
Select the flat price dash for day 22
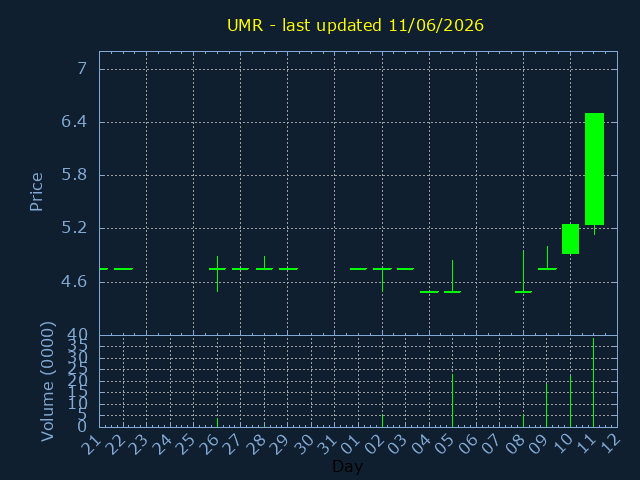pos(123,269)
